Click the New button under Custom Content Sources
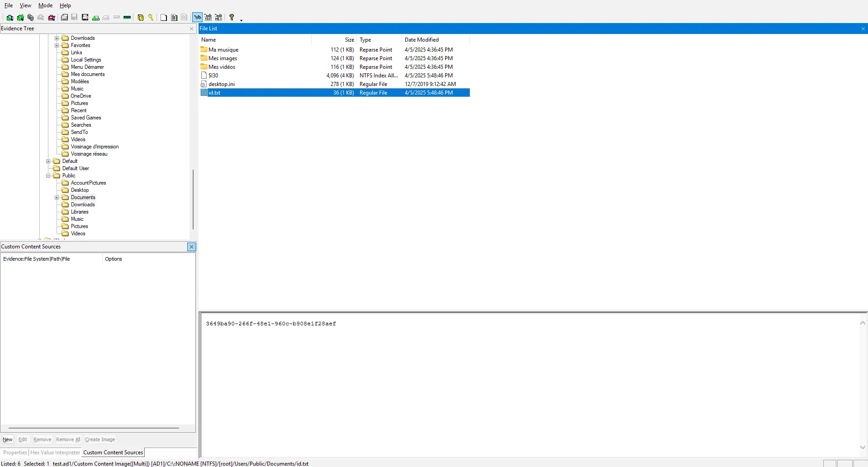Viewport: 868px width, 467px height. pos(8,439)
